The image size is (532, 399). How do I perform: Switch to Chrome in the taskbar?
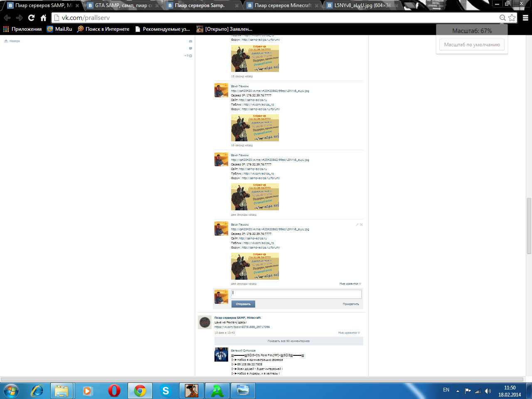pos(140,391)
